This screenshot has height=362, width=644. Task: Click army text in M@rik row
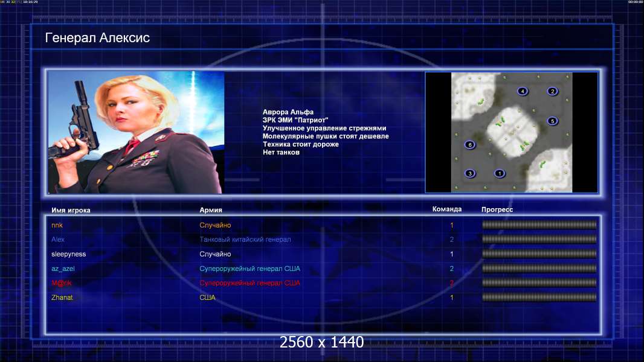pos(250,283)
